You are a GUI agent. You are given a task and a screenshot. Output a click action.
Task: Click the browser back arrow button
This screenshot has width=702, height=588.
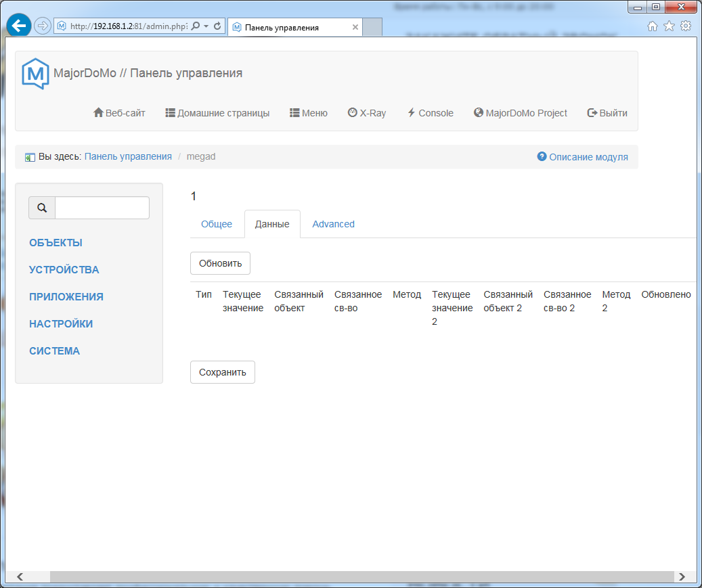19,26
